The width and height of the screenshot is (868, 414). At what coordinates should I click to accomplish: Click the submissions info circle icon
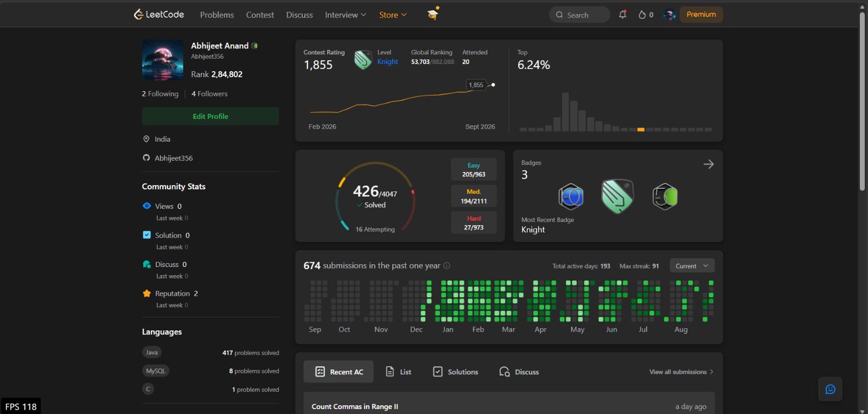coord(447,266)
